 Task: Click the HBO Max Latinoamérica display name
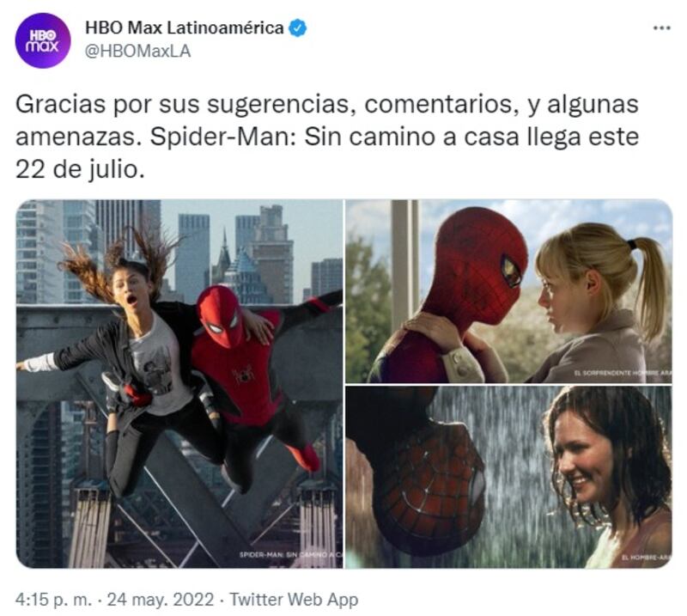185,28
